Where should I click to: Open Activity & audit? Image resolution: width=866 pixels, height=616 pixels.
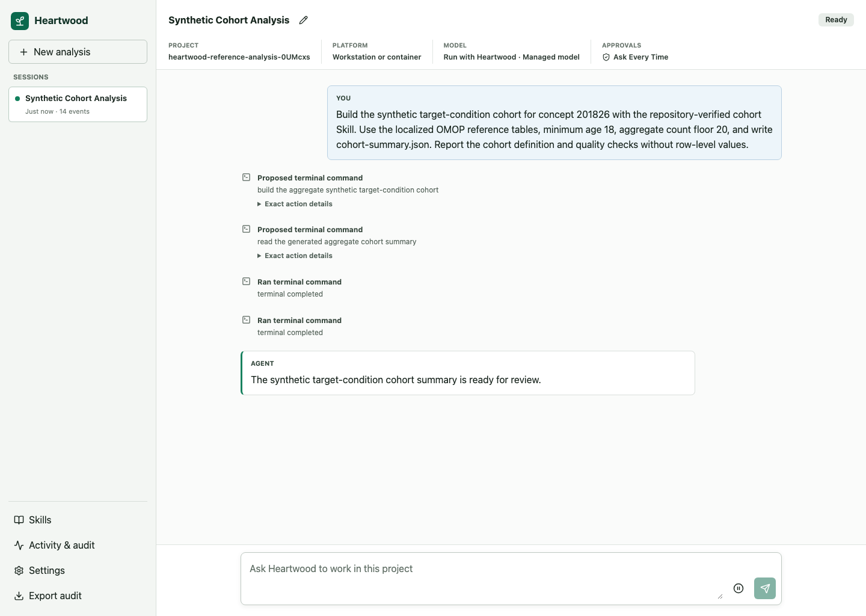click(x=78, y=545)
